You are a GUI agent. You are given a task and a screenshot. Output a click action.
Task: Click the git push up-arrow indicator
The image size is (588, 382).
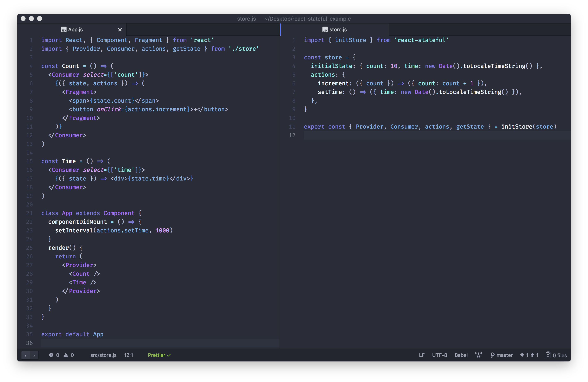pos(534,355)
